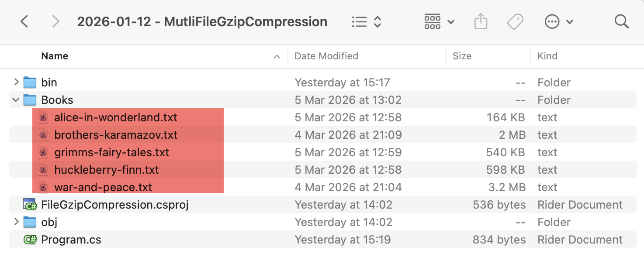The height and width of the screenshot is (254, 644).
Task: Expand the bin folder disclosure triangle
Action: pyautogui.click(x=16, y=82)
